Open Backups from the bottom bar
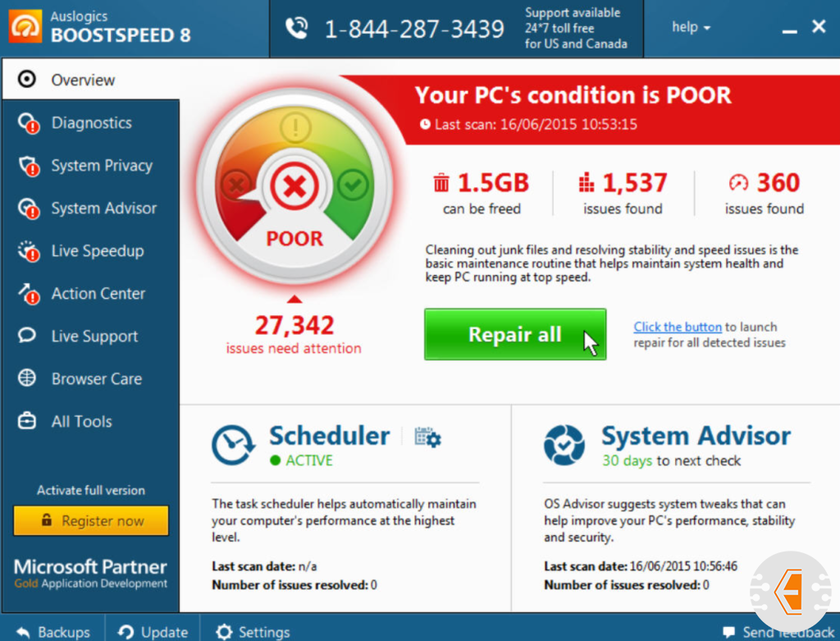 (x=54, y=631)
